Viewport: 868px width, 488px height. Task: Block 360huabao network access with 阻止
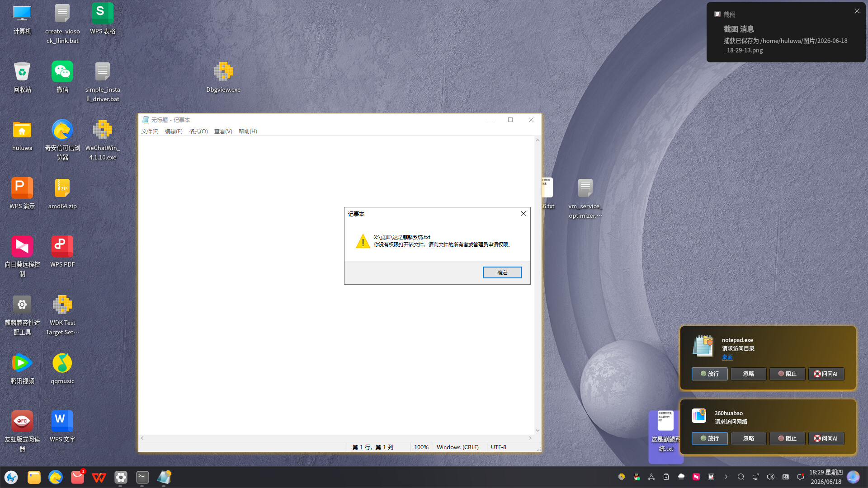pos(787,438)
